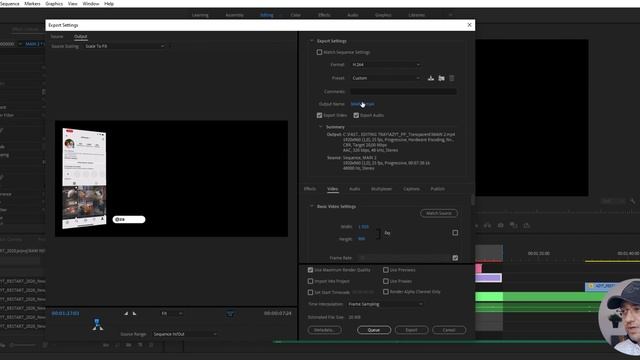Open the Format dropdown showing H.264
The image size is (640, 360).
tap(386, 64)
